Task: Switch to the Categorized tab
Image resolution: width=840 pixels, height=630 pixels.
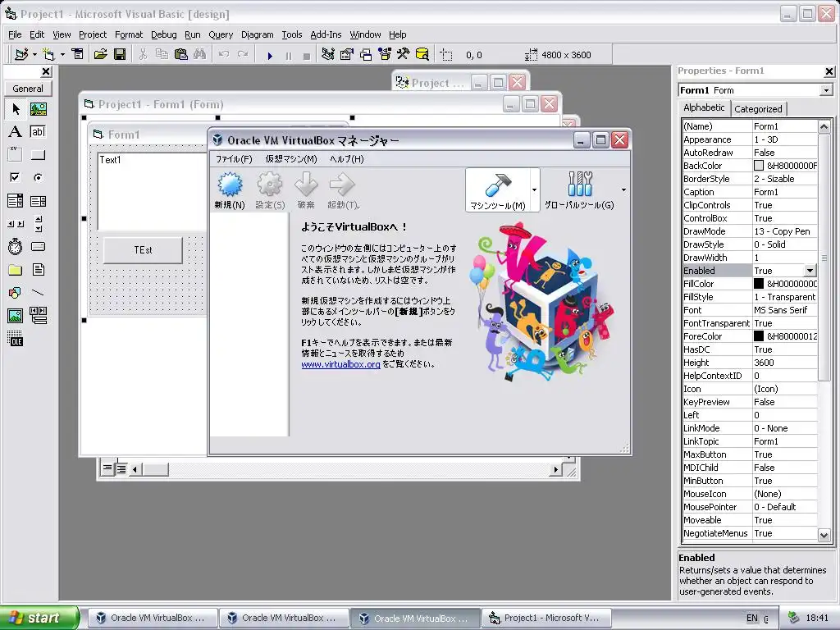Action: pyautogui.click(x=758, y=109)
